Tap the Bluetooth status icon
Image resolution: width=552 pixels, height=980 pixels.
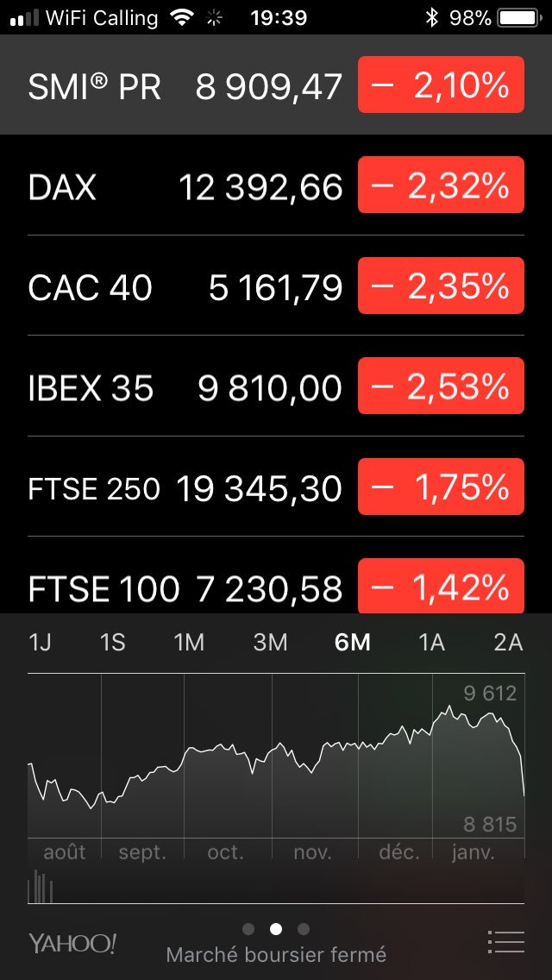pos(431,17)
